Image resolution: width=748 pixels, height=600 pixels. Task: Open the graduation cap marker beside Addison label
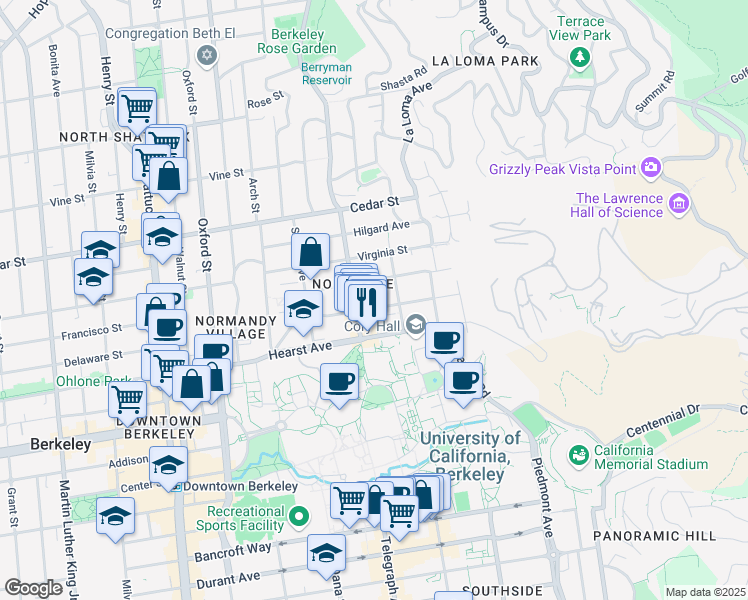point(168,465)
